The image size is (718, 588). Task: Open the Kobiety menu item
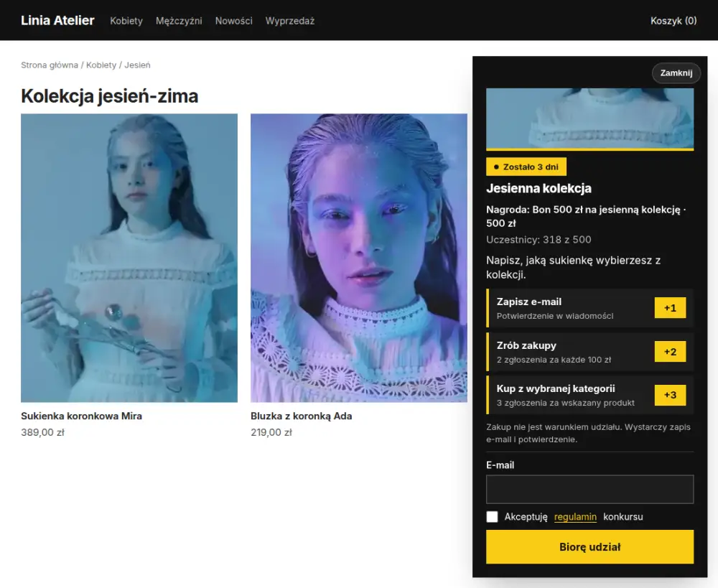click(126, 21)
